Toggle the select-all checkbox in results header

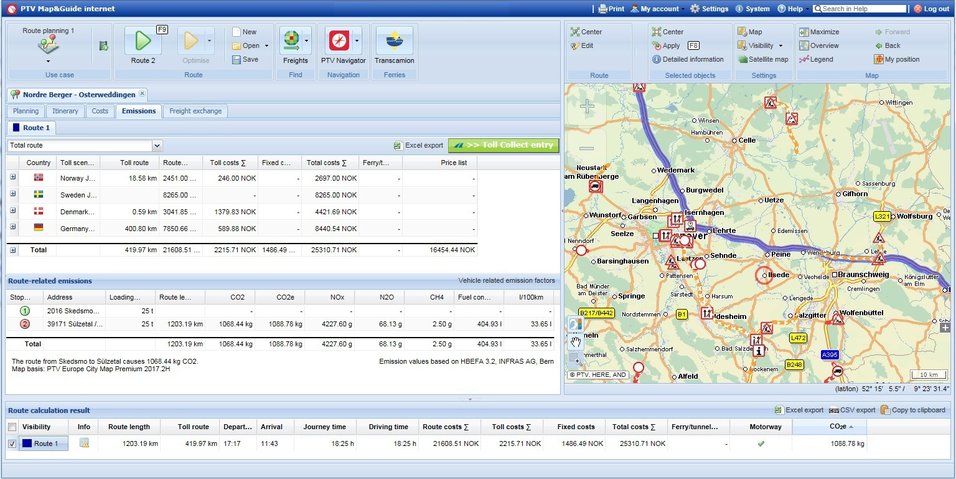pyautogui.click(x=12, y=427)
